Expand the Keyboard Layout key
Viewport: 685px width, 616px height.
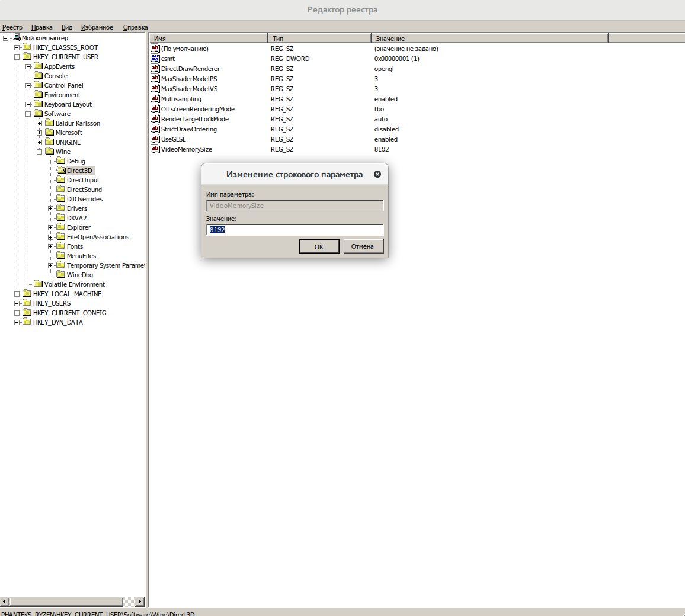(x=28, y=104)
